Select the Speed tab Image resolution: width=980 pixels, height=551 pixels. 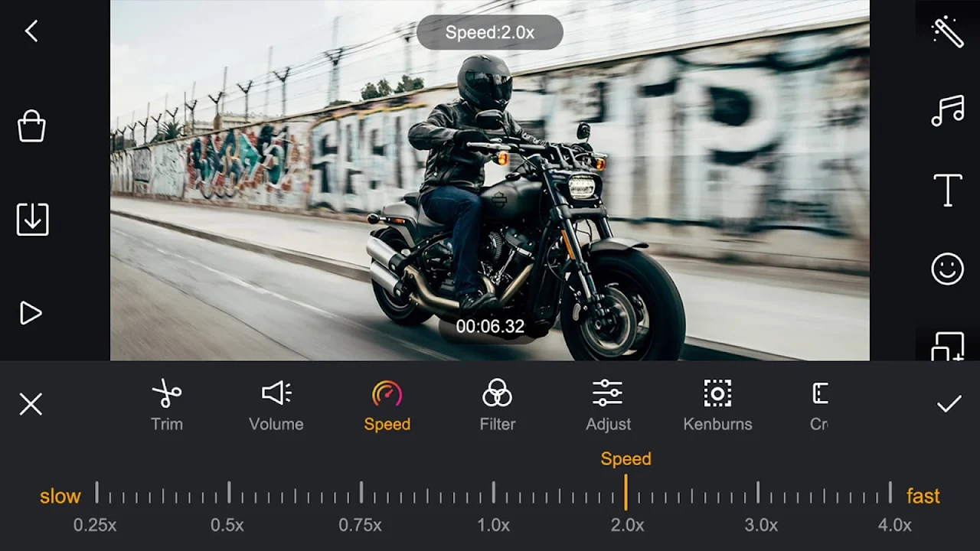pos(387,406)
